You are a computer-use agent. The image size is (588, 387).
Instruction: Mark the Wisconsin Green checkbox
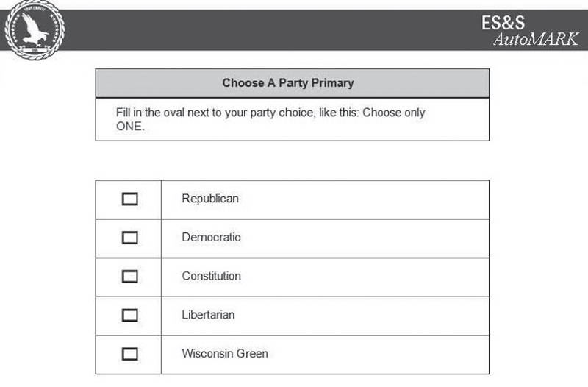coord(129,354)
